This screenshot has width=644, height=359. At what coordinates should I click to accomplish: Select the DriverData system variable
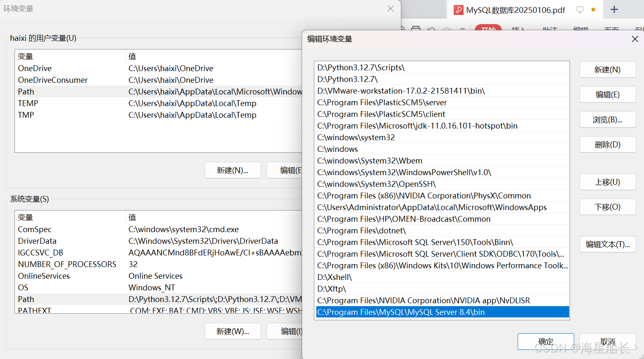tap(159, 241)
